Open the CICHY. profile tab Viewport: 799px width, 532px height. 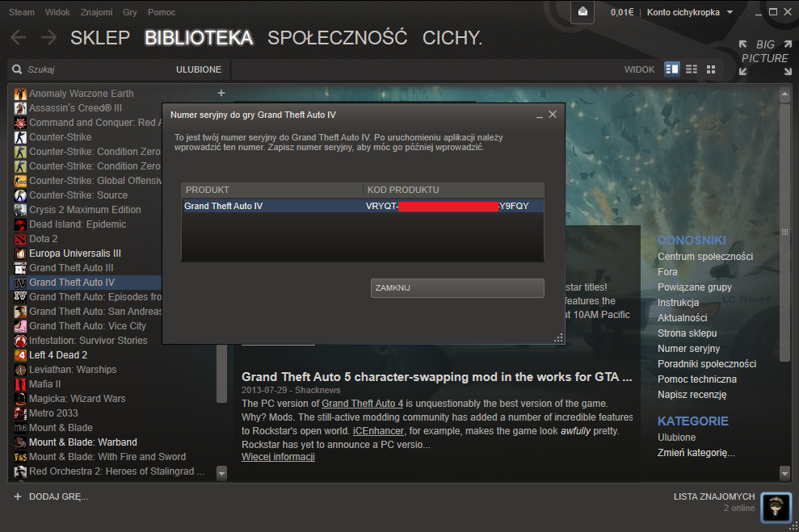452,38
